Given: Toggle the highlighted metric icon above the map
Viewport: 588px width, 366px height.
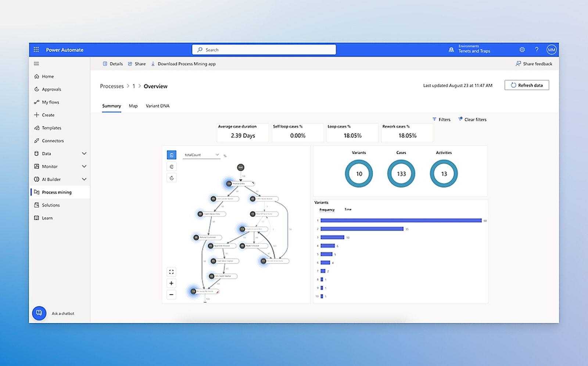Looking at the screenshot, I should (x=171, y=155).
